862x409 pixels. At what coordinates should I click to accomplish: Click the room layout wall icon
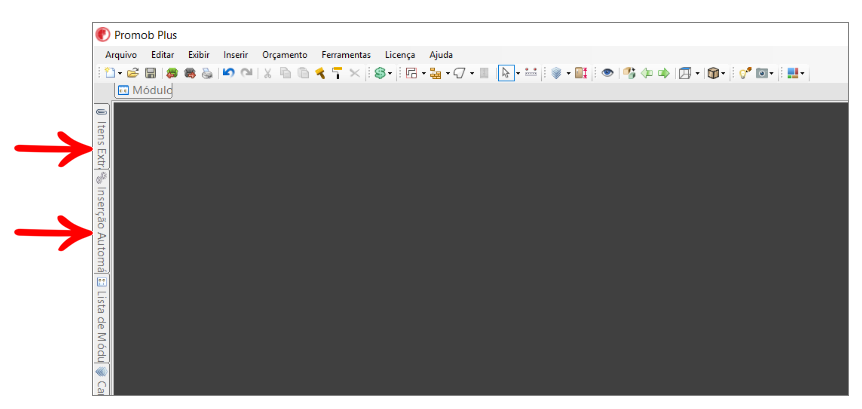[x=411, y=73]
